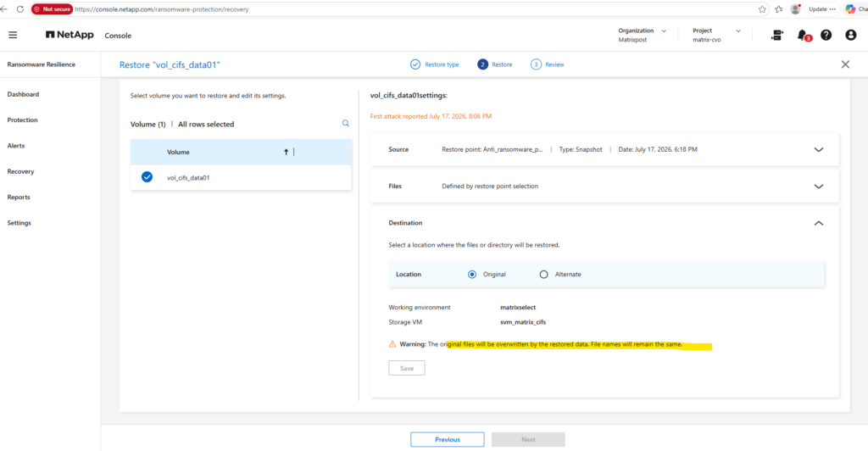Viewport: 868px width, 451px height.
Task: Open the user account profile icon
Action: (x=851, y=35)
